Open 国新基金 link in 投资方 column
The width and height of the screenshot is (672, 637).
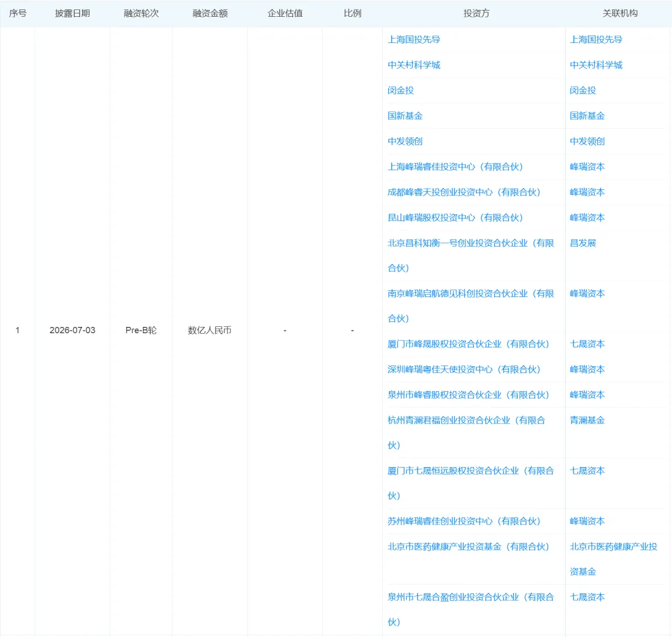tap(405, 116)
